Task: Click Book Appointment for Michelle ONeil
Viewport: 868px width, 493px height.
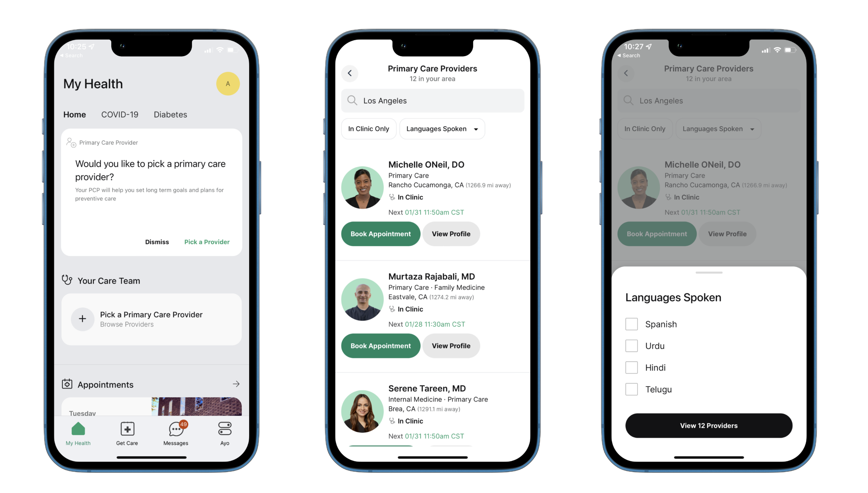Action: 380,234
